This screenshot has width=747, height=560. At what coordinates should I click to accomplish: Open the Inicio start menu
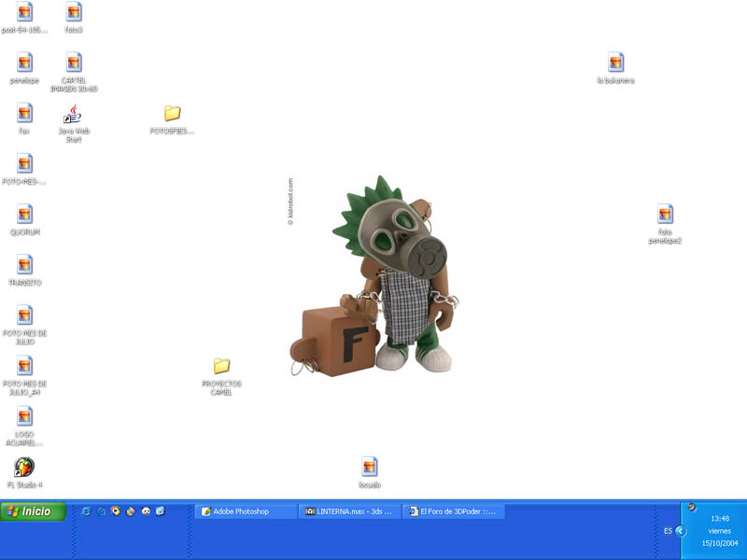pyautogui.click(x=33, y=511)
